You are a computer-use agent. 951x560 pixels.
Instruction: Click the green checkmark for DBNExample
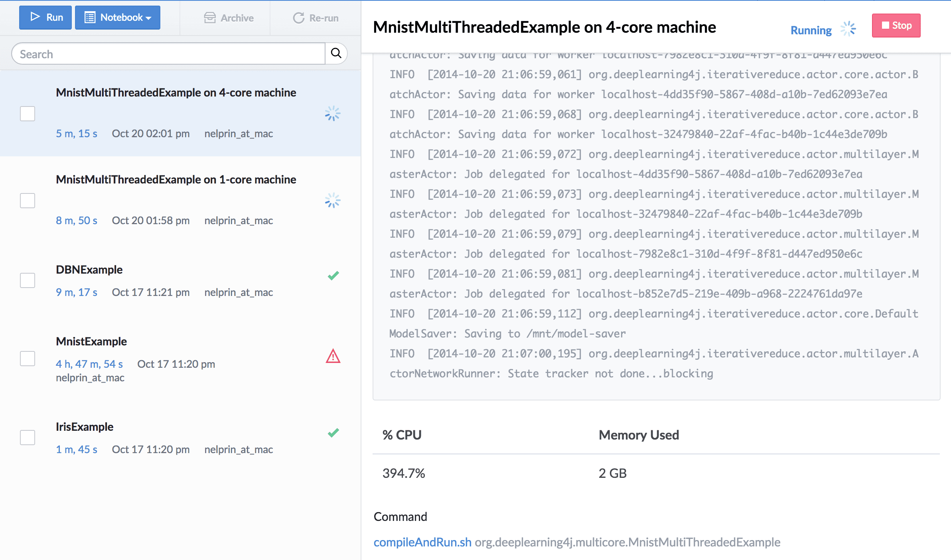pos(333,276)
